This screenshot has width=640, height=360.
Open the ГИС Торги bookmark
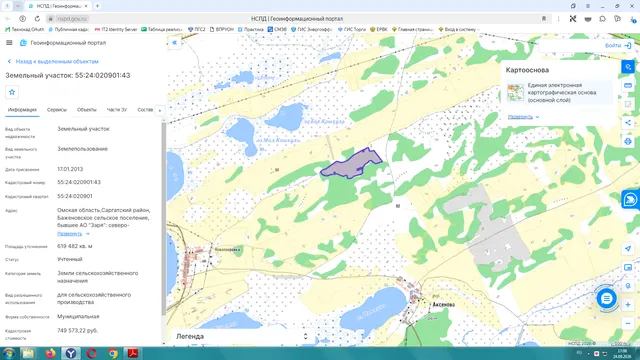(351, 29)
